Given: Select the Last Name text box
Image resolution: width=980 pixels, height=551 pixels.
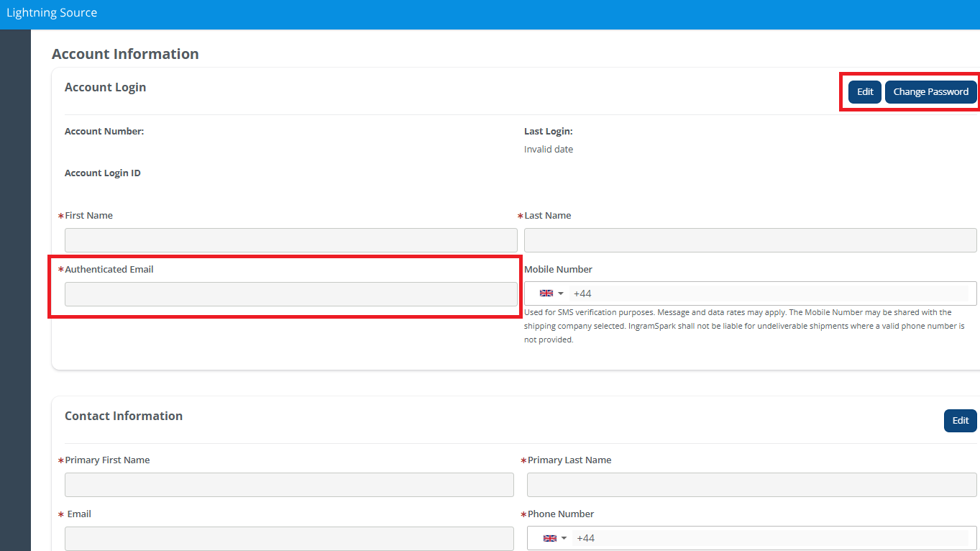Looking at the screenshot, I should click(750, 240).
